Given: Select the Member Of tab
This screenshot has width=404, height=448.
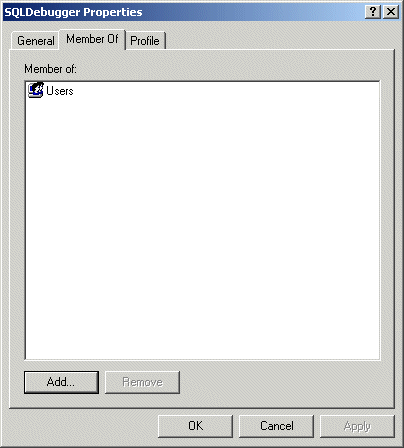Looking at the screenshot, I should pyautogui.click(x=92, y=39).
